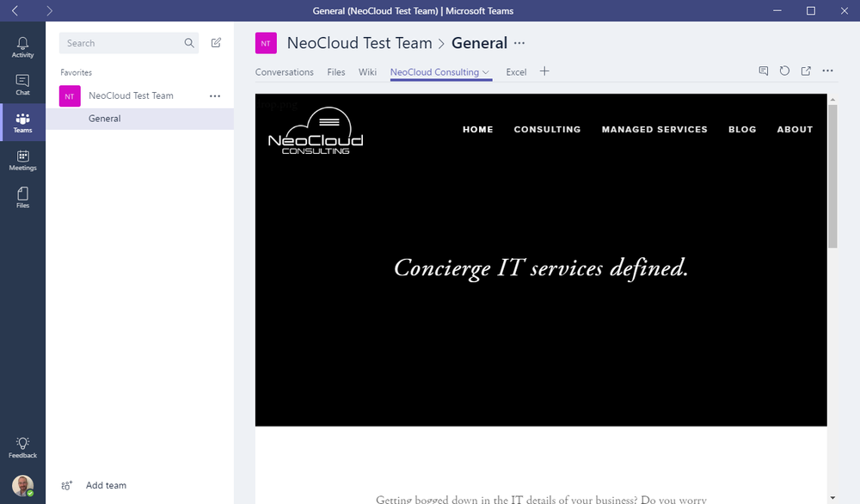Click the forward navigation arrow
This screenshot has height=504, width=860.
click(49, 10)
